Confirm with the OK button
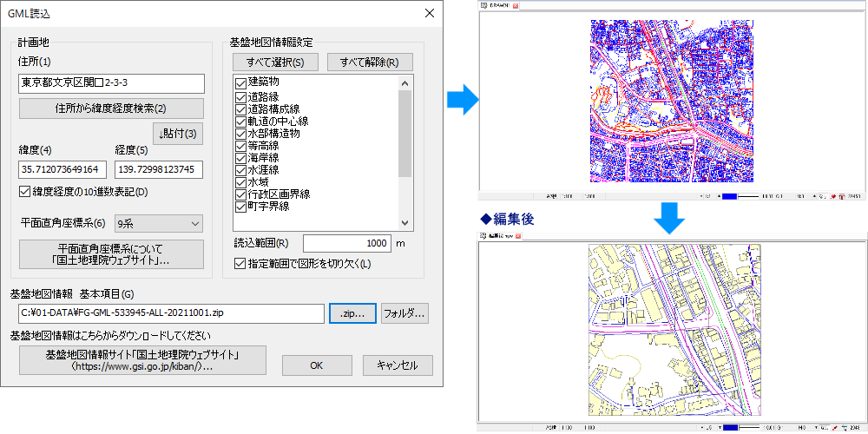 tap(317, 365)
